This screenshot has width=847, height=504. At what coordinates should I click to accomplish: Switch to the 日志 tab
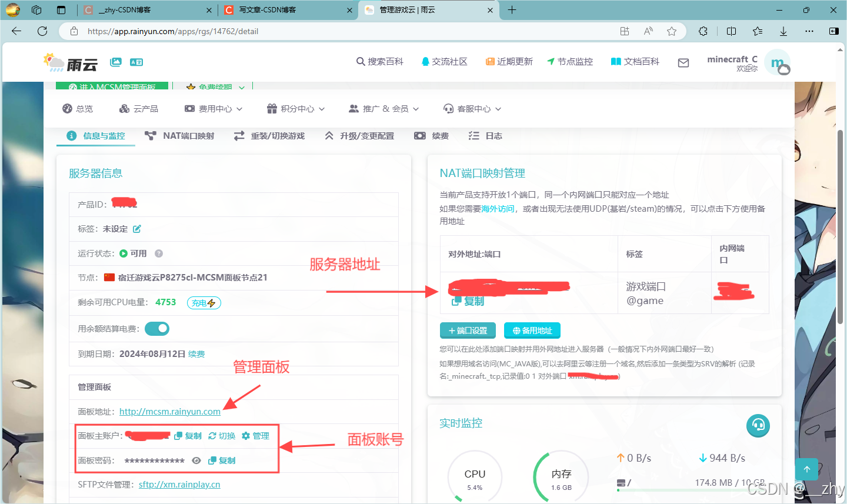pos(485,136)
